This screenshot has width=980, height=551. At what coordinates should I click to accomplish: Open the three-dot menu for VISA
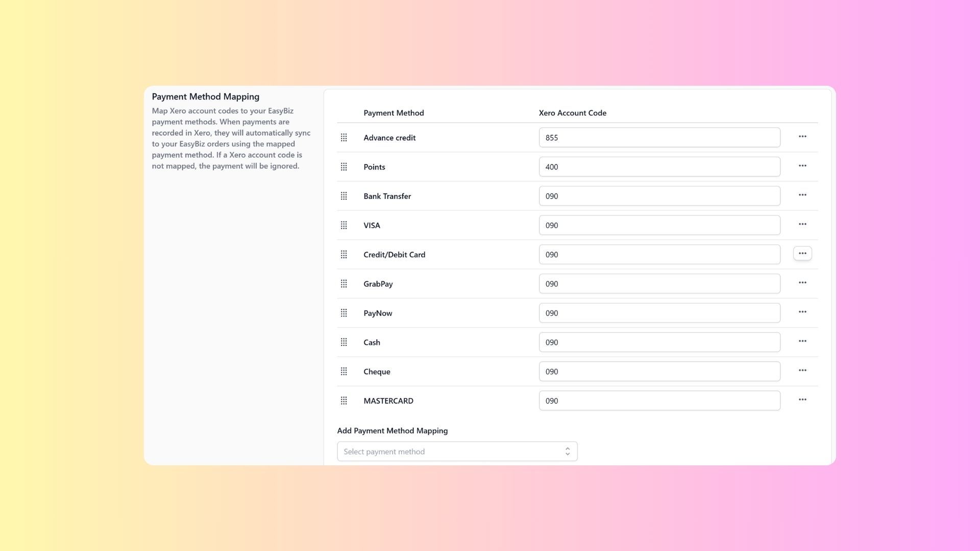(802, 224)
